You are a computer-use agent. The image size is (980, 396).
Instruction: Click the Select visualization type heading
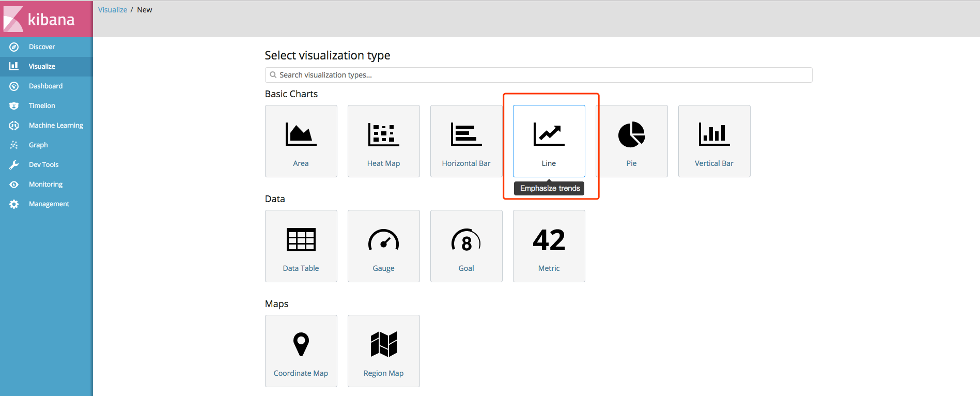pyautogui.click(x=328, y=55)
